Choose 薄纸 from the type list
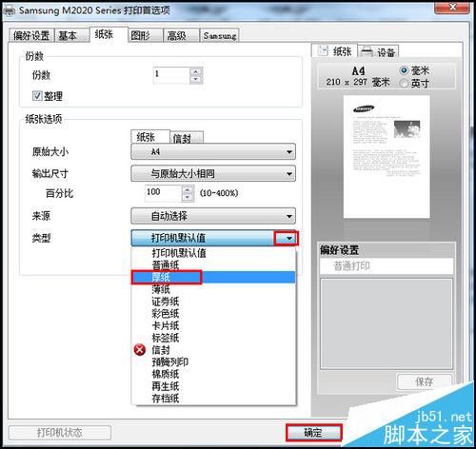Image resolution: width=476 pixels, height=449 pixels. pos(213,289)
